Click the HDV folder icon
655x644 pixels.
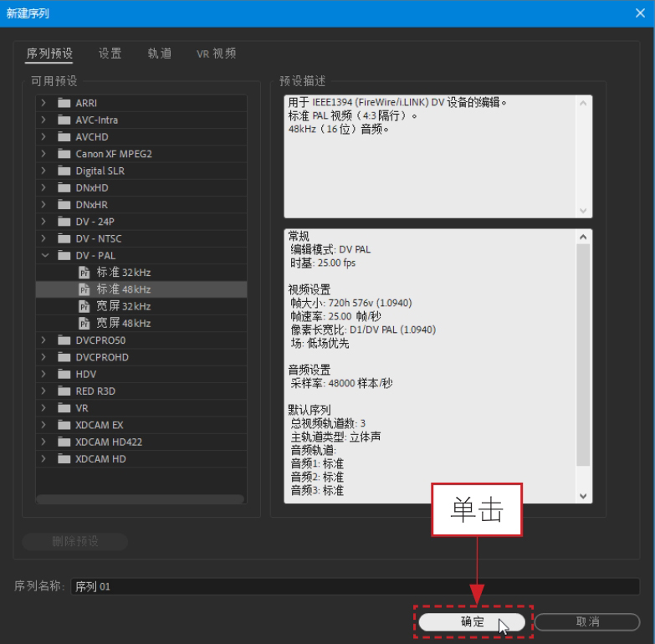point(64,374)
